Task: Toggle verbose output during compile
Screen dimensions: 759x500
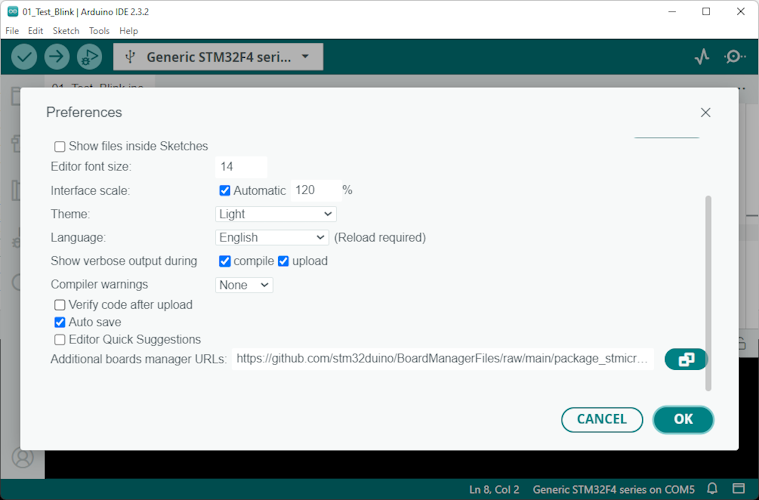Action: [225, 261]
